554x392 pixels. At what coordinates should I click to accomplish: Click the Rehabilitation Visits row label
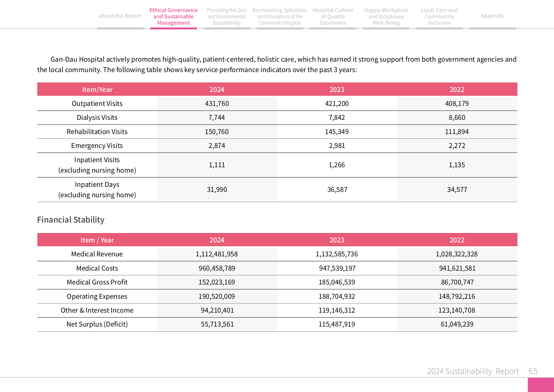(x=97, y=132)
